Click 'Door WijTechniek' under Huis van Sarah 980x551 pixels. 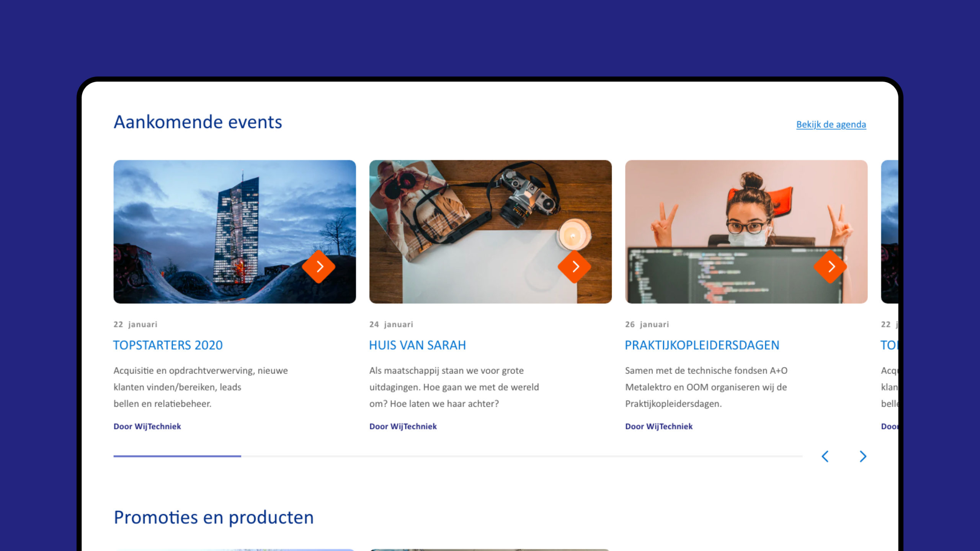point(403,426)
